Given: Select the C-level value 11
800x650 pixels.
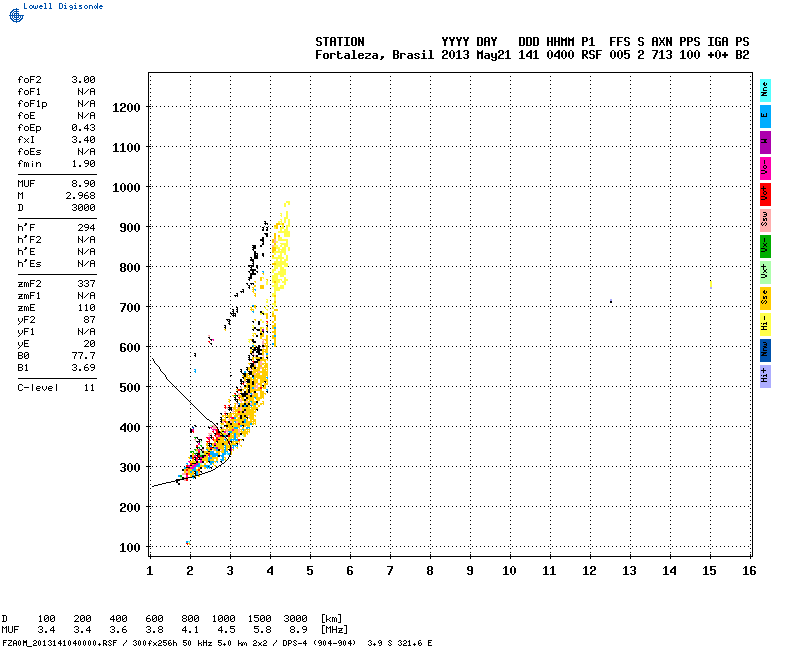Looking at the screenshot, I should [x=89, y=387].
